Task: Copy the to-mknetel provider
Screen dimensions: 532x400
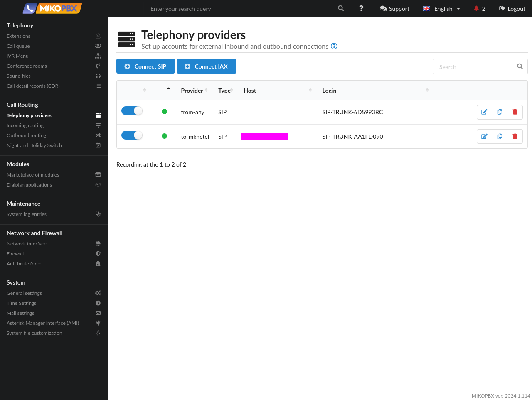Action: coord(500,136)
